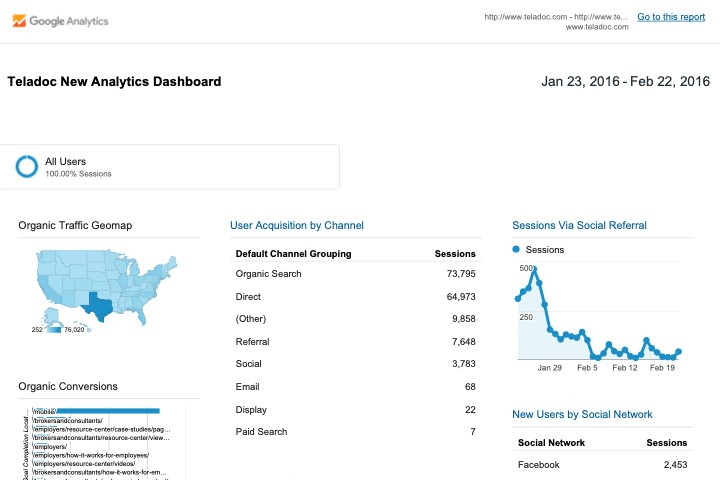720x480 pixels.
Task: Click the All Users segment circle icon
Action: 27,166
